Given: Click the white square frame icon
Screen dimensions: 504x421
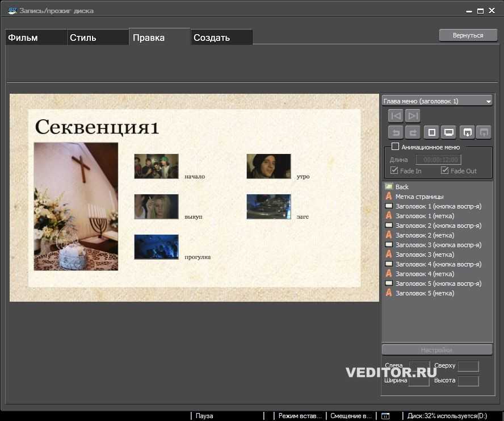Looking at the screenshot, I should click(432, 132).
